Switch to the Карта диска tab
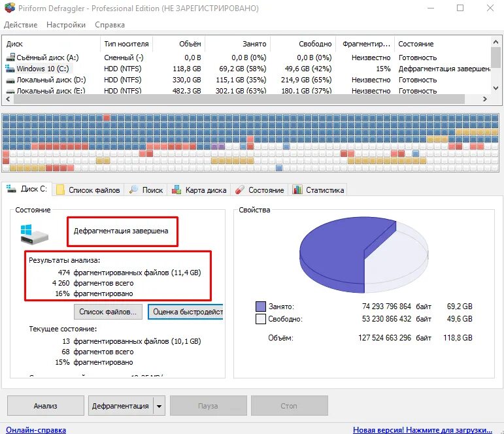The image size is (504, 434). [199, 190]
